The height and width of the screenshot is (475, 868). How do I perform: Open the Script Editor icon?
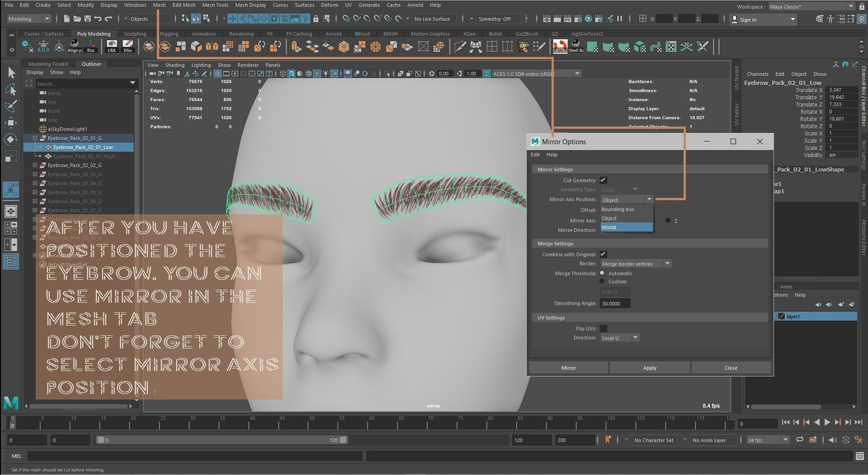(859, 456)
